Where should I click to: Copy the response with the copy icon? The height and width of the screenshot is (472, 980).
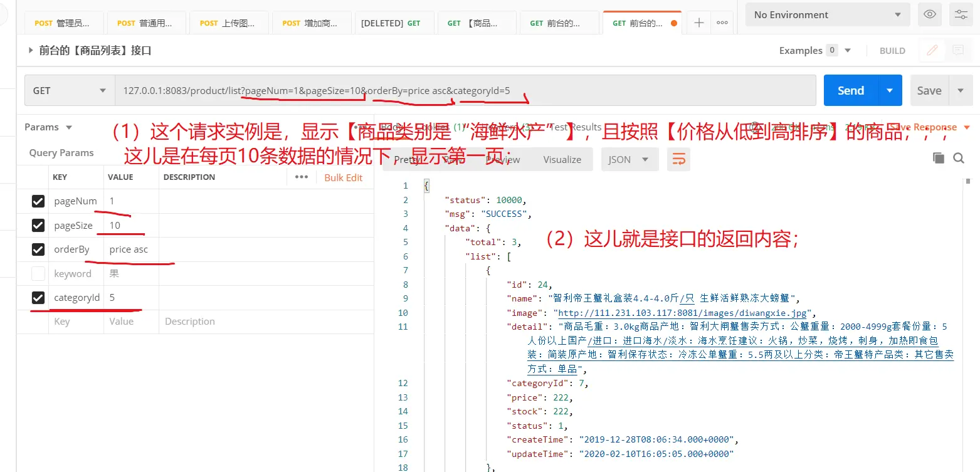pos(938,158)
